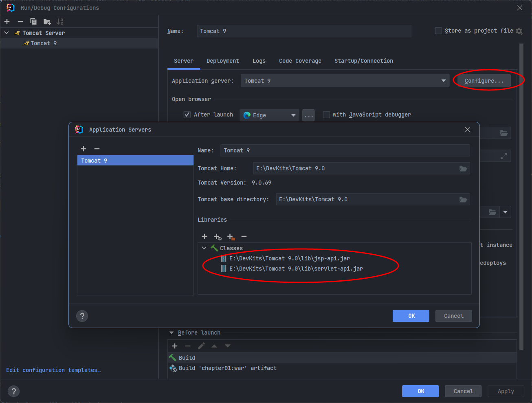Switch to Server tab
The width and height of the screenshot is (532, 403).
[x=184, y=61]
